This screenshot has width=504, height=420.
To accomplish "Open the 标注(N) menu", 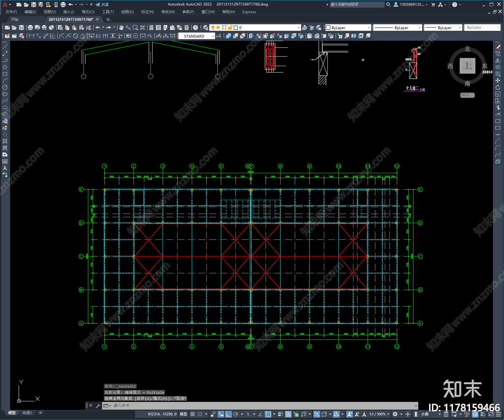I will [147, 12].
